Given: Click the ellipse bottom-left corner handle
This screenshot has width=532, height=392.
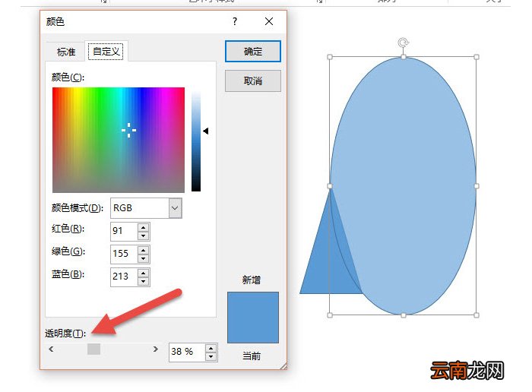Looking at the screenshot, I should point(330,315).
